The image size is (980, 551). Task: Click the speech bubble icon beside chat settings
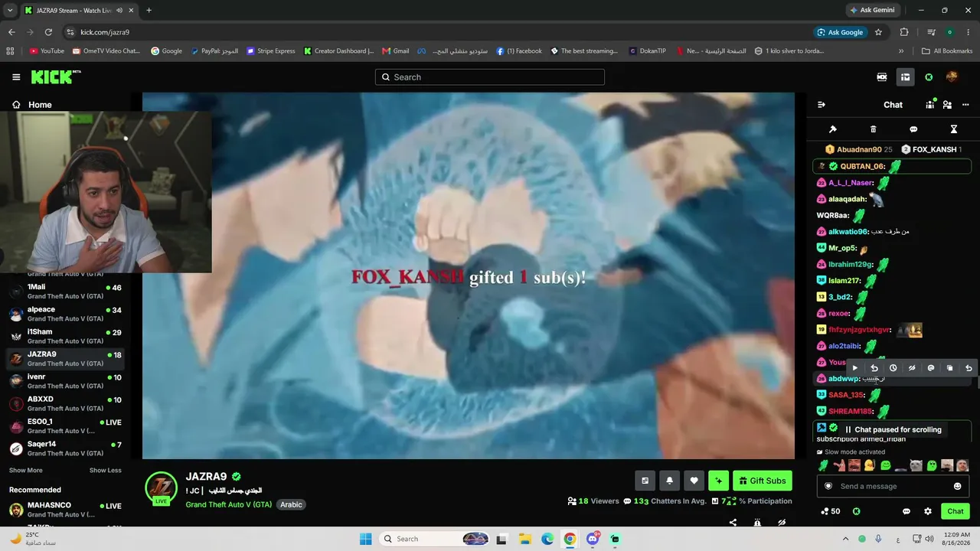(906, 511)
